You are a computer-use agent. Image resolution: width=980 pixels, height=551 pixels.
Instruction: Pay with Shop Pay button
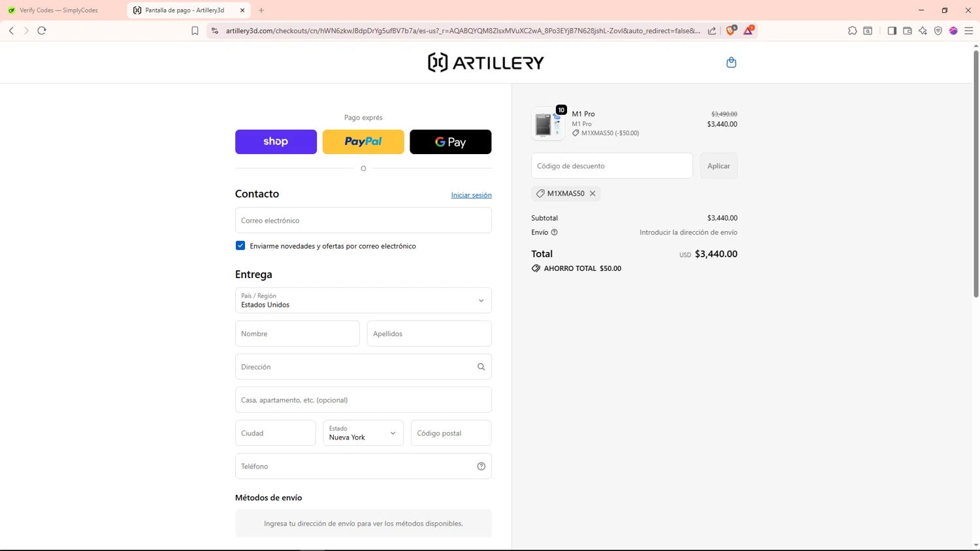click(x=276, y=142)
